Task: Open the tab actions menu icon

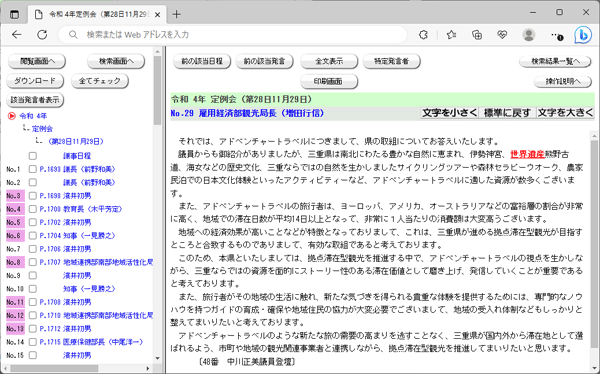Action: tap(14, 15)
